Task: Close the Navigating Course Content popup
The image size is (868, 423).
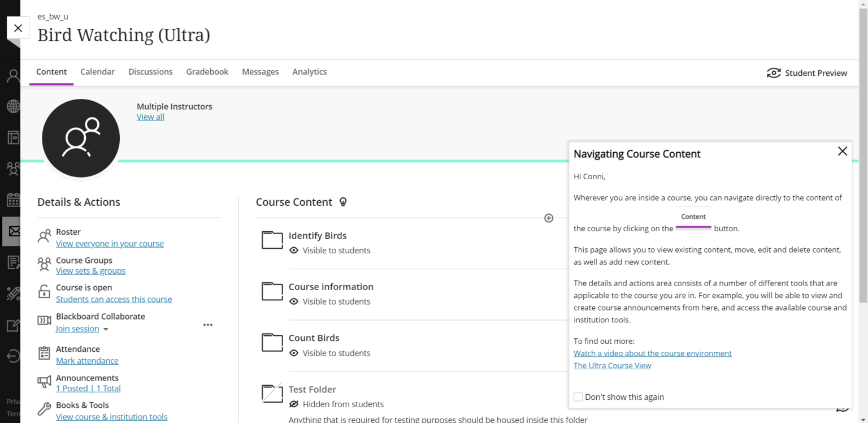Action: coord(843,151)
